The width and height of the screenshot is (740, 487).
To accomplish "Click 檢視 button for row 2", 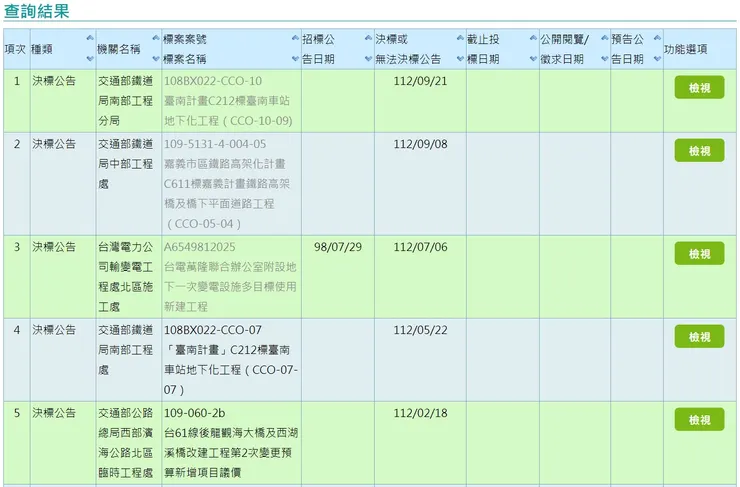I will (x=699, y=151).
